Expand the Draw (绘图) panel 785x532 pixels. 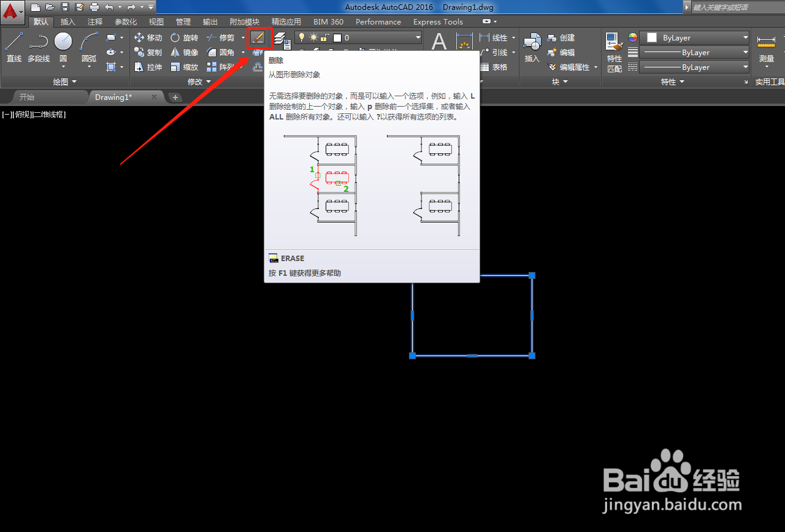coord(65,82)
